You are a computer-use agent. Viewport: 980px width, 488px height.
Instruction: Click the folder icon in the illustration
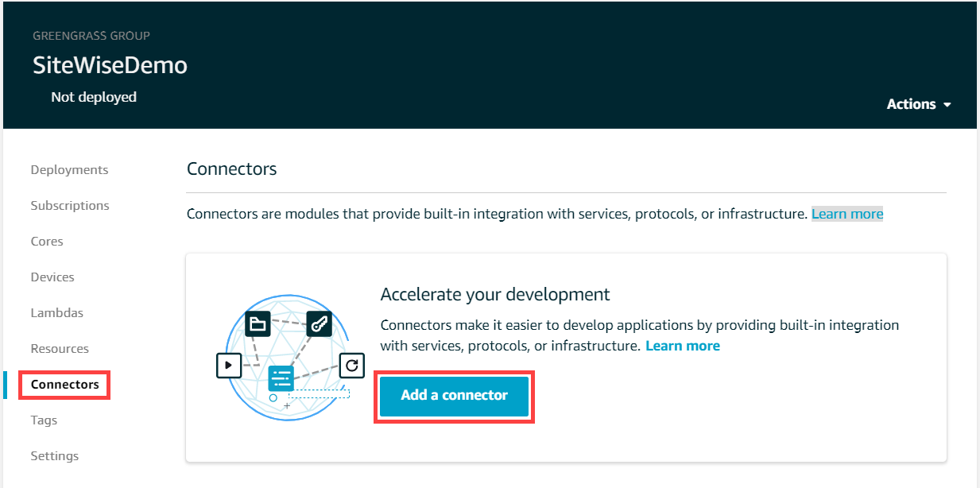tap(257, 323)
